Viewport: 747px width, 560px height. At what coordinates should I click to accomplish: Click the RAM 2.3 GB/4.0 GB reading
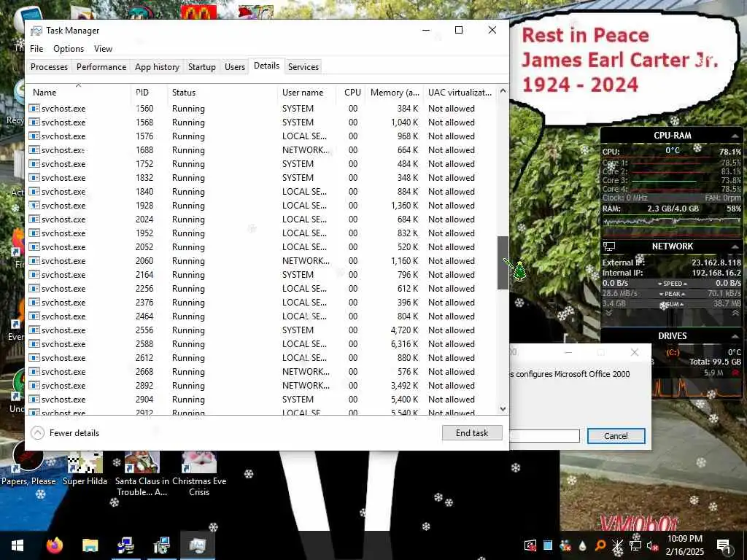click(x=673, y=209)
